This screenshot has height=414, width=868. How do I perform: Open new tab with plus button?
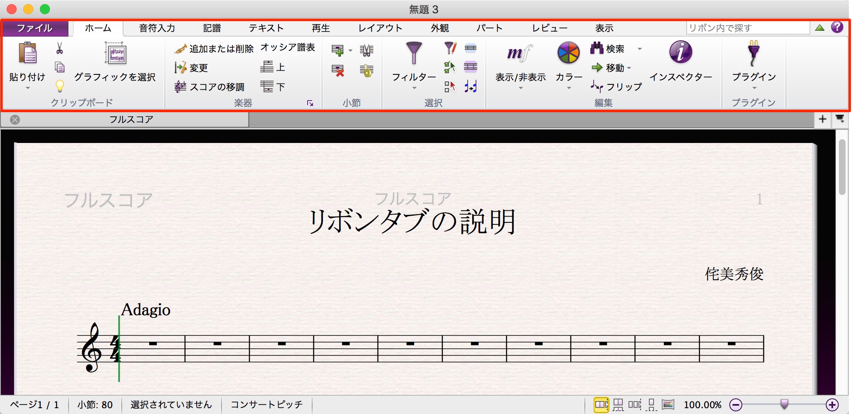822,119
